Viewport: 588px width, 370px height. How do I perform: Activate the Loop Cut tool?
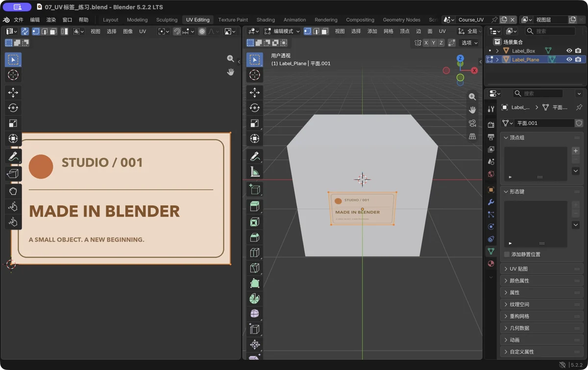[255, 253]
